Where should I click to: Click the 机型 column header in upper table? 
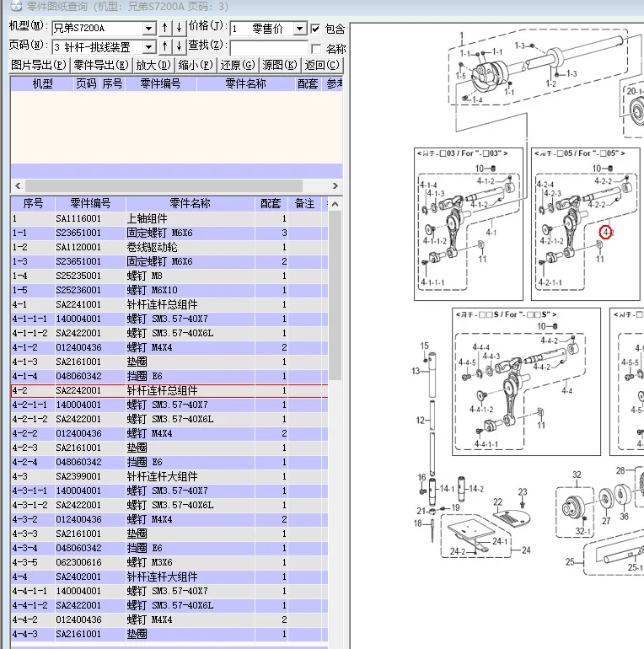click(x=43, y=84)
